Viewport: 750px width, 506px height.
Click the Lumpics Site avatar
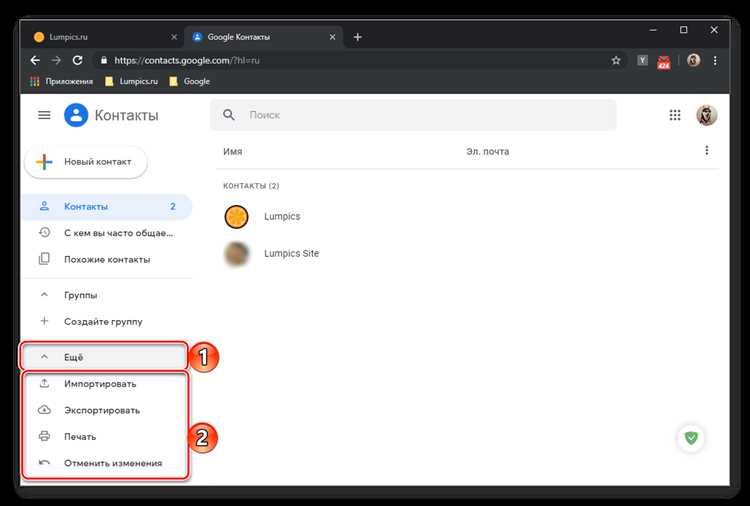pyautogui.click(x=236, y=253)
